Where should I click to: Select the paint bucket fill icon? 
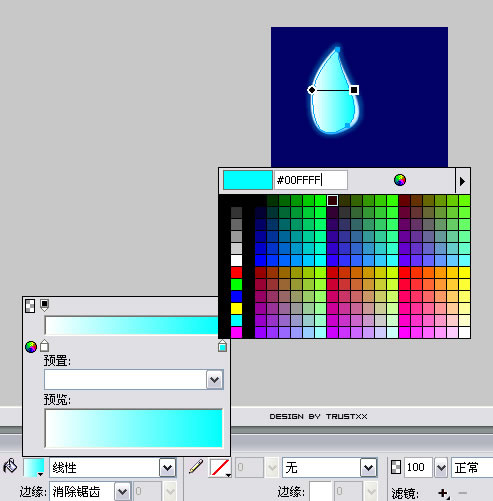(10, 466)
